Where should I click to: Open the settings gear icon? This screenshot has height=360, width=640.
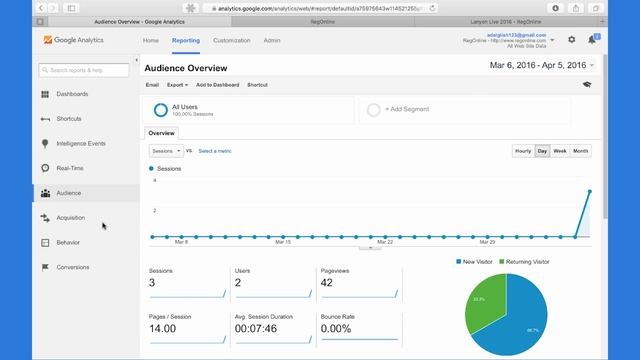point(571,40)
